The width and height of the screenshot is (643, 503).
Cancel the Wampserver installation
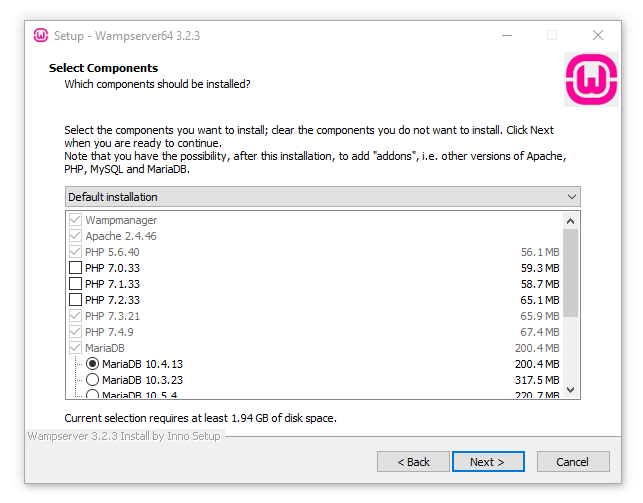(x=573, y=462)
